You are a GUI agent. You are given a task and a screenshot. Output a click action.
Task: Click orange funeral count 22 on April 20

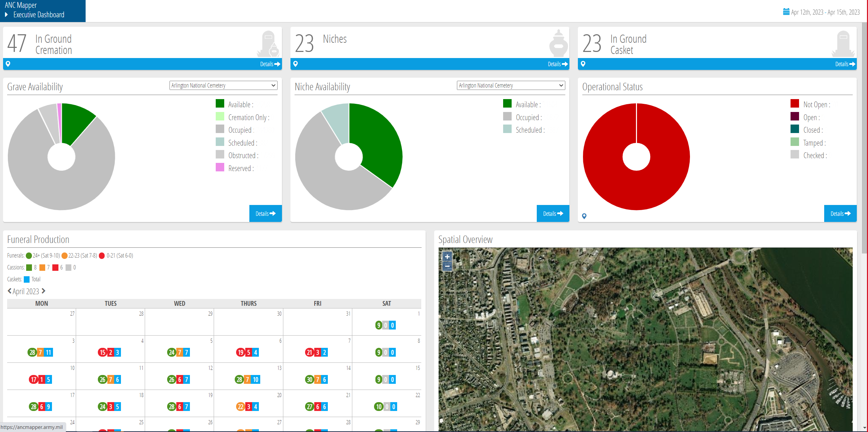(241, 407)
